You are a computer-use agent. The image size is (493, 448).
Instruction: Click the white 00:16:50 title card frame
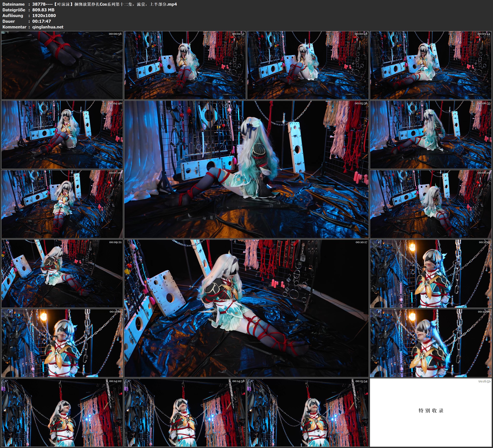coord(431,412)
